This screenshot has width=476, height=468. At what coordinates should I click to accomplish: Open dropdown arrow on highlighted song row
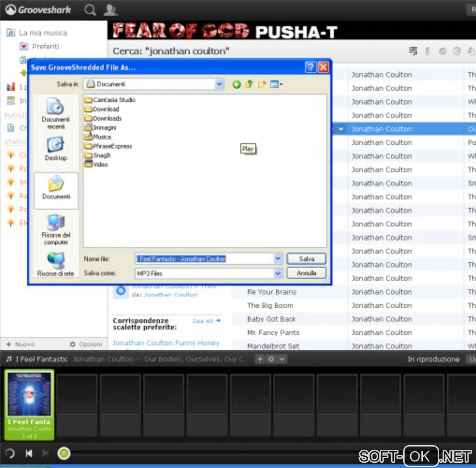(341, 129)
